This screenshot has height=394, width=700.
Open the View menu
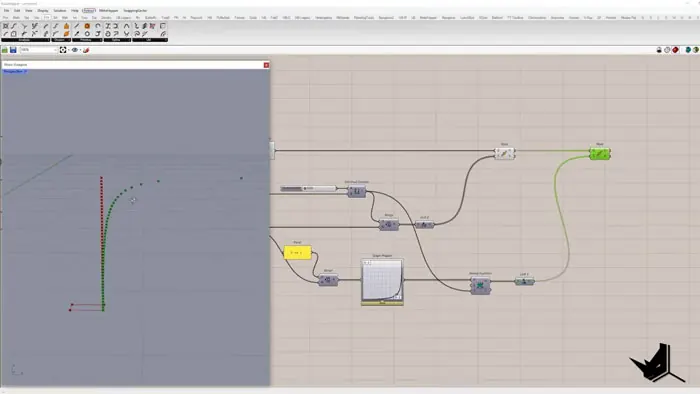[x=29, y=10]
